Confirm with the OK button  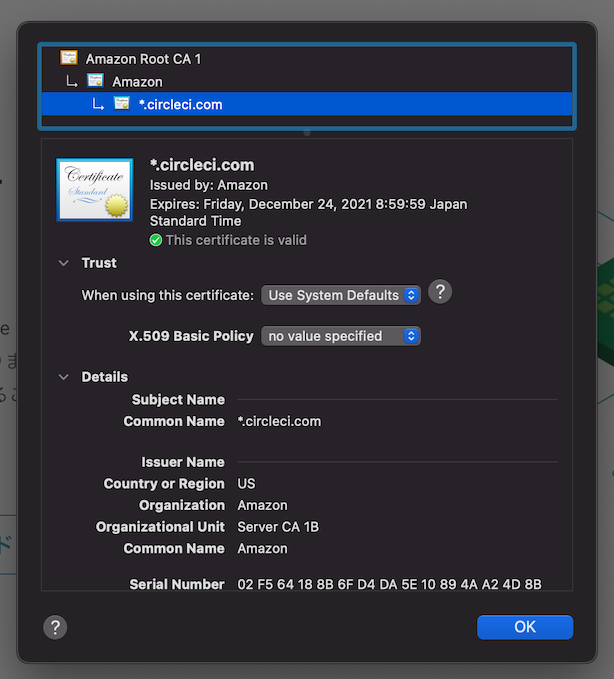(525, 627)
